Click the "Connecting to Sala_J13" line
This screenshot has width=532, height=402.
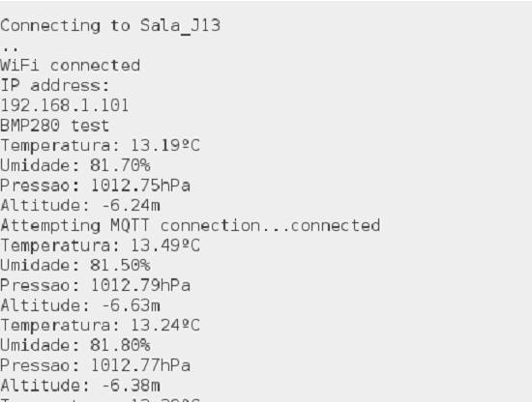(110, 25)
